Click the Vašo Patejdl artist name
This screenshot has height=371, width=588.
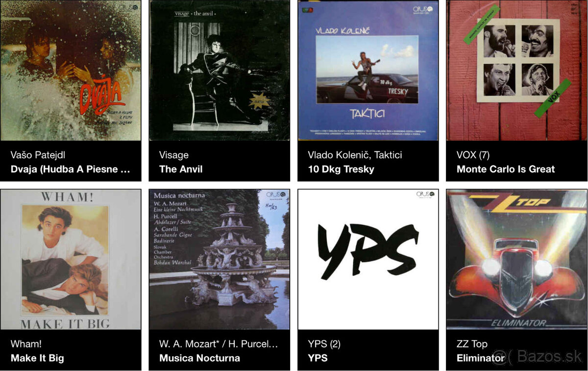(x=38, y=155)
